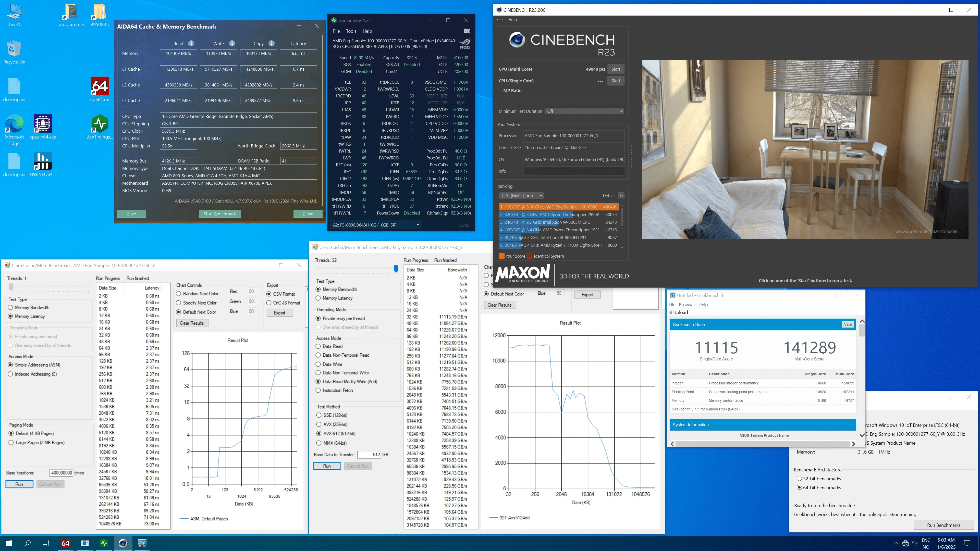Click the Copy info icon in AIDA64

[x=271, y=43]
